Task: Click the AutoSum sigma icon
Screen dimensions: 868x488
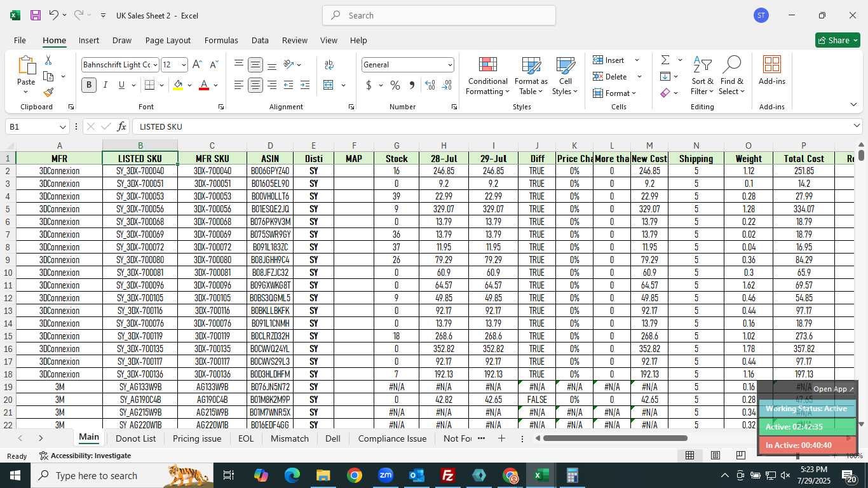Action: pos(665,60)
